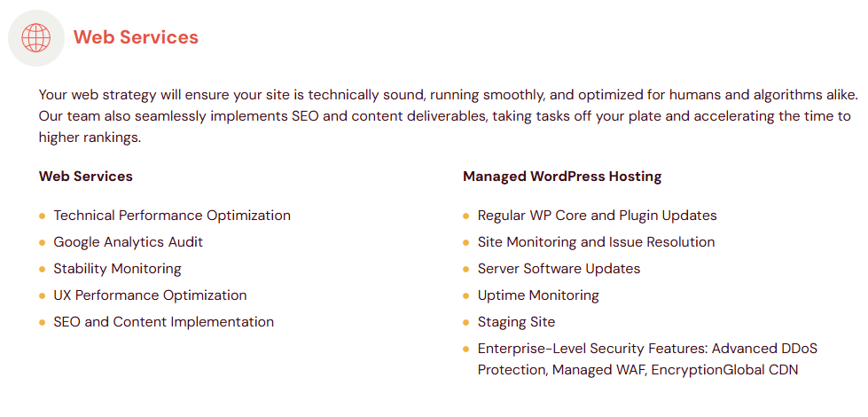868x417 pixels.
Task: Select the Managed WordPress Hosting subheading
Action: point(562,177)
